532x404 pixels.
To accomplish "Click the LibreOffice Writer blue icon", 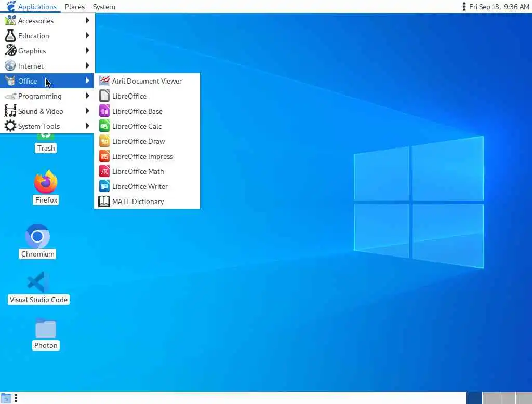I will pyautogui.click(x=104, y=186).
